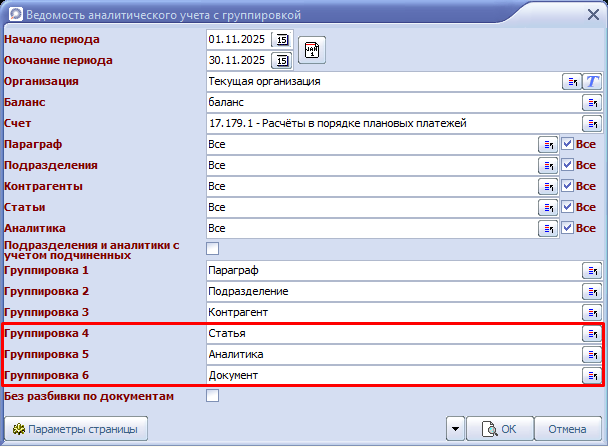Open selection list for Статьи field
The image size is (608, 447).
click(x=548, y=207)
